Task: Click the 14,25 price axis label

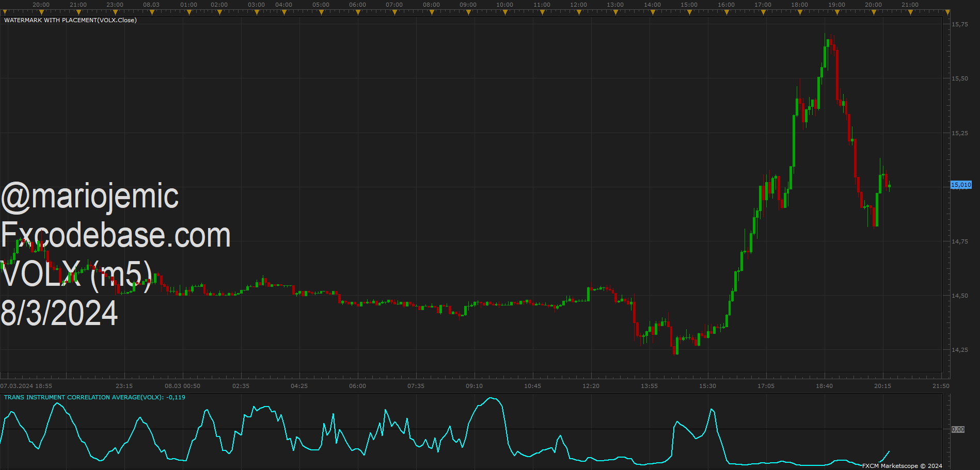Action: 960,350
